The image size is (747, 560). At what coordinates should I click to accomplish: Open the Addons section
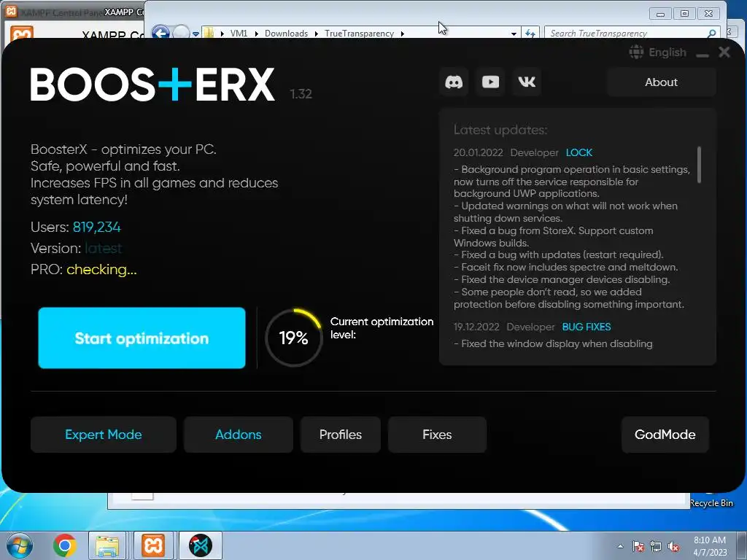(x=239, y=435)
